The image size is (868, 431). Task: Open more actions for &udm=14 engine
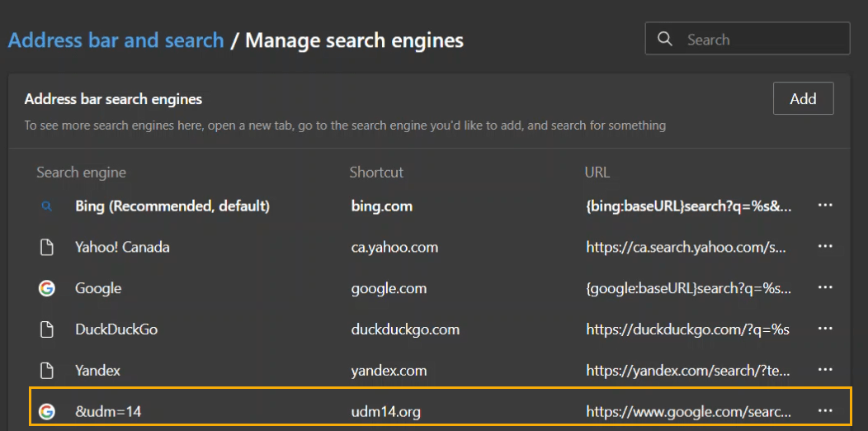824,411
